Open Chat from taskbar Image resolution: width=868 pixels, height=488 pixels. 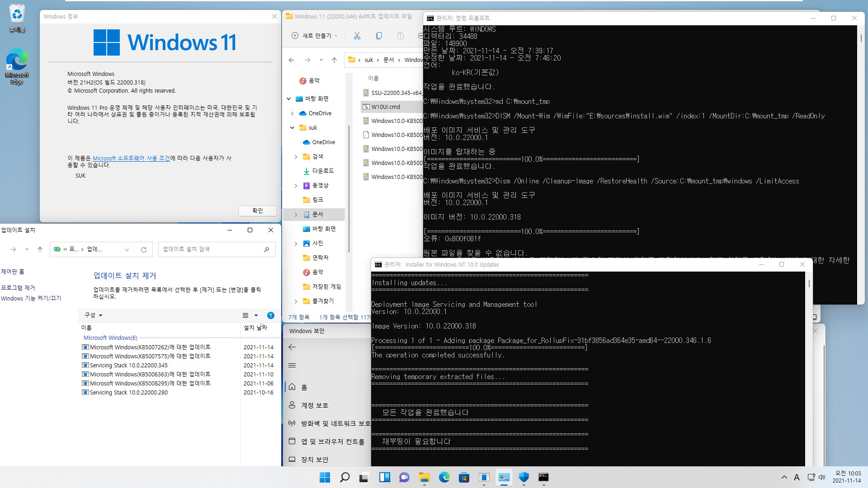coord(404,477)
